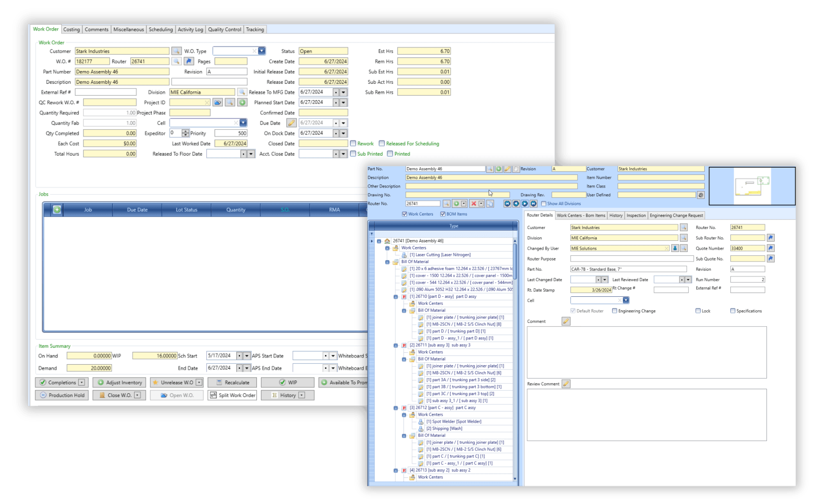Switch to the Costing tab
The image size is (818, 504).
pyautogui.click(x=72, y=29)
